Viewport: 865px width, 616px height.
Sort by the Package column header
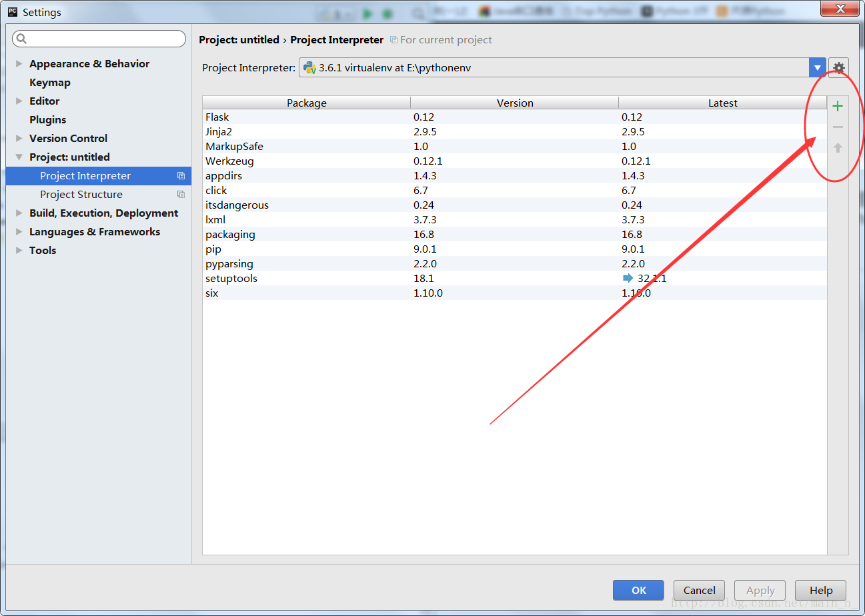coord(307,103)
